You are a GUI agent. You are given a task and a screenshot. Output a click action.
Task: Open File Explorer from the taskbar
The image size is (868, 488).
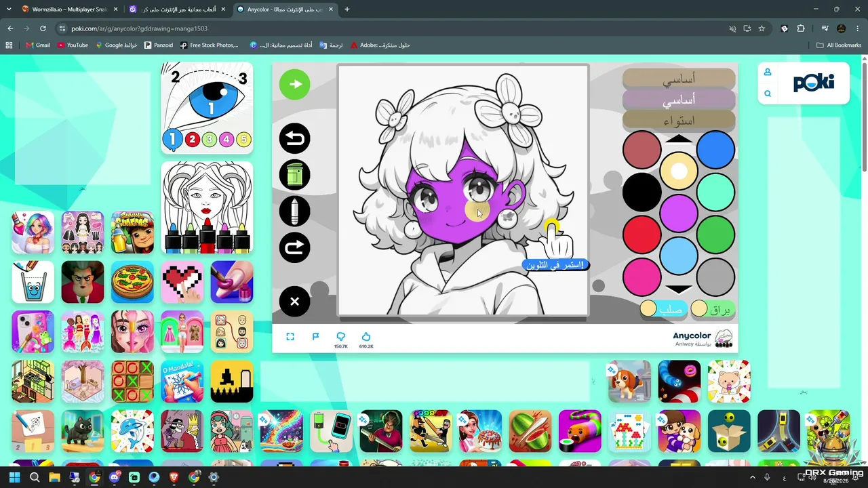pos(54,477)
